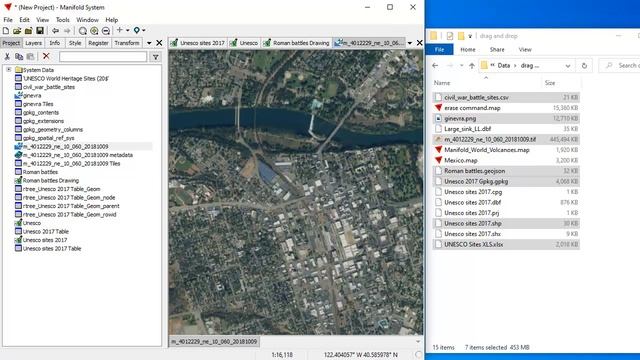This screenshot has height=360, width=640.
Task: Open the Tools menu
Action: pyautogui.click(x=62, y=20)
